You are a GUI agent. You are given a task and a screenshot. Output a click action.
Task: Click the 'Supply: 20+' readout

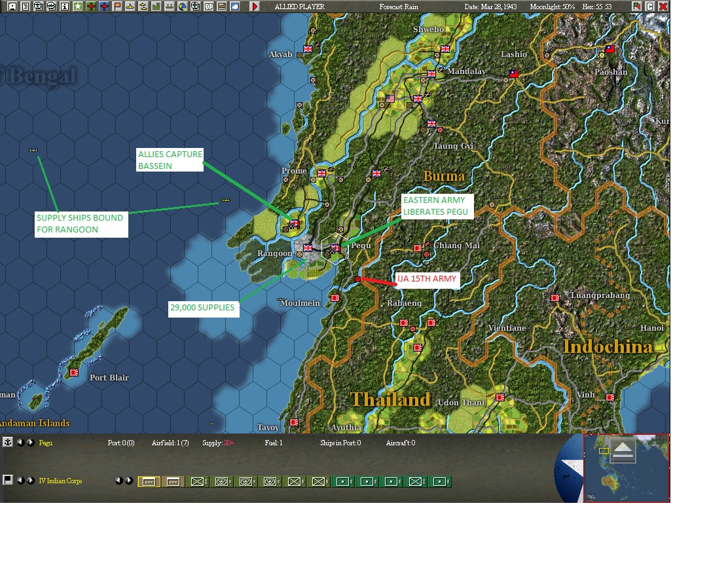click(x=218, y=443)
